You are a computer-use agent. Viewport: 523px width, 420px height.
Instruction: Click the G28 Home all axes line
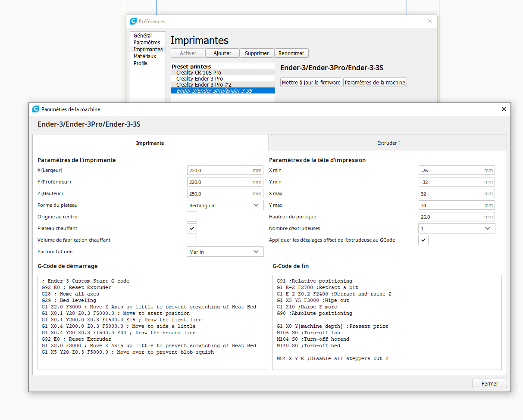click(70, 294)
